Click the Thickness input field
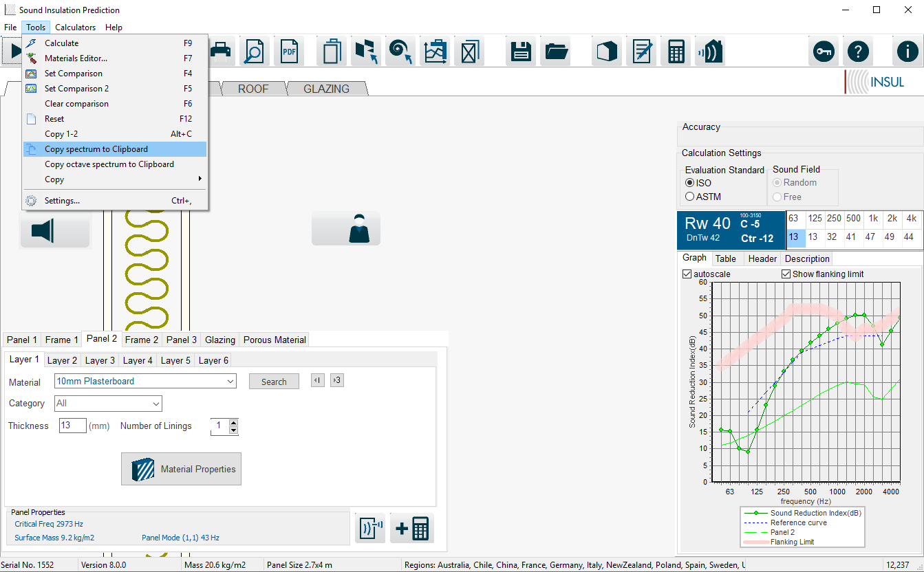Screen dimensions: 924x572 point(73,426)
